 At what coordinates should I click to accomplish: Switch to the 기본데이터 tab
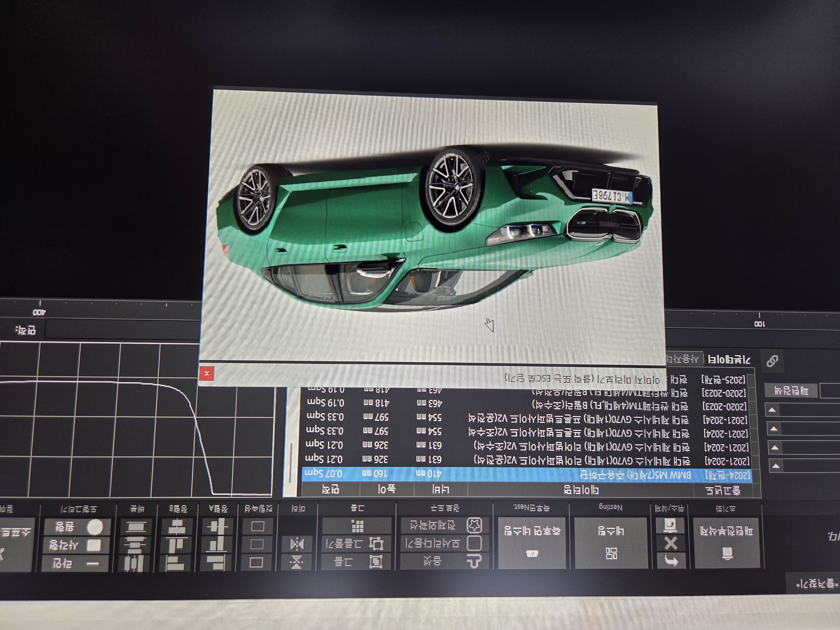(x=729, y=360)
